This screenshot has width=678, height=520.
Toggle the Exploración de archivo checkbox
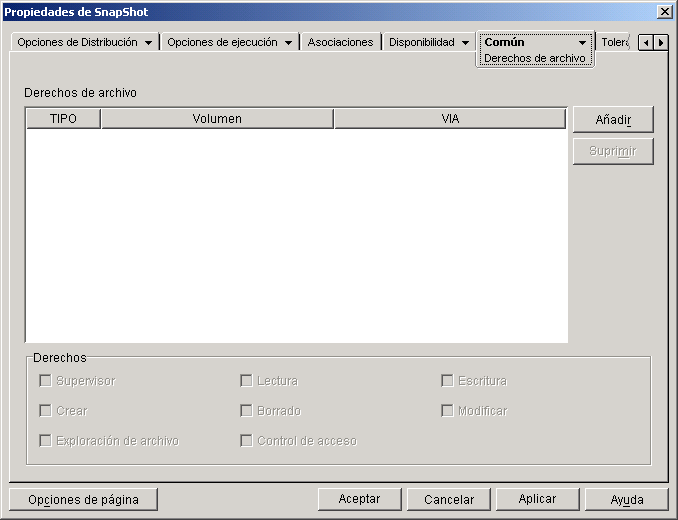[x=45, y=441]
